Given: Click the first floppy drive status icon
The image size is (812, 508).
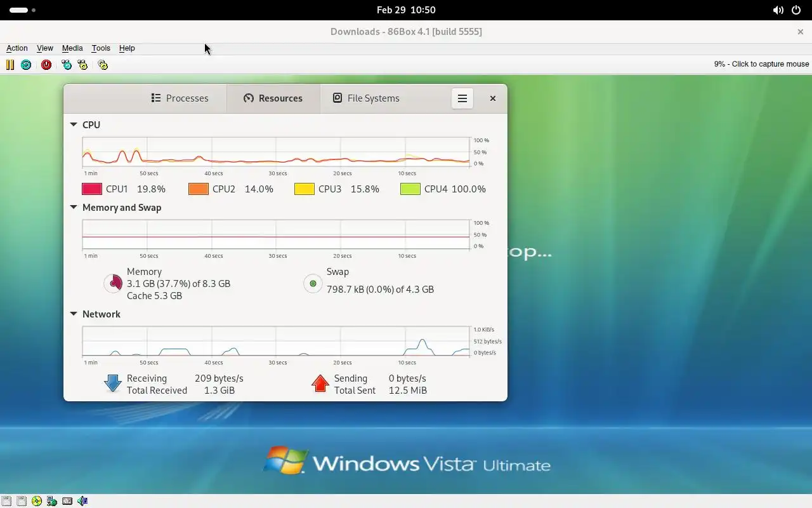Looking at the screenshot, I should tap(6, 501).
